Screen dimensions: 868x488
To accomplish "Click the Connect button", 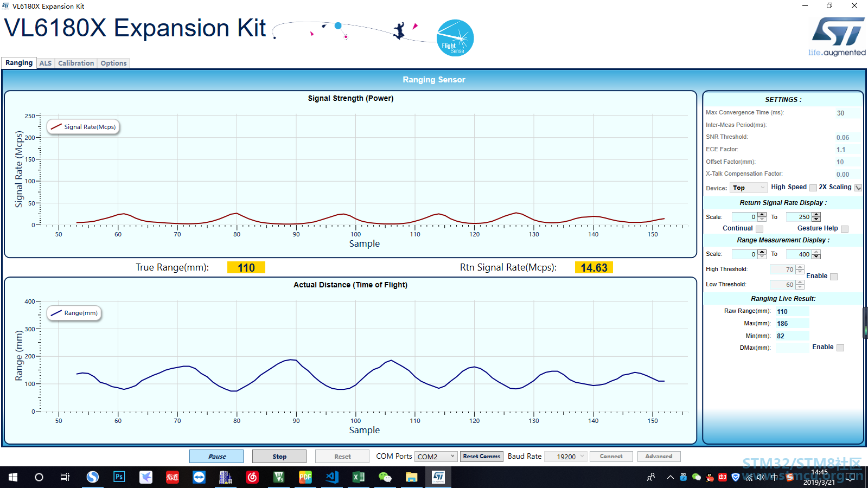I will [x=611, y=457].
